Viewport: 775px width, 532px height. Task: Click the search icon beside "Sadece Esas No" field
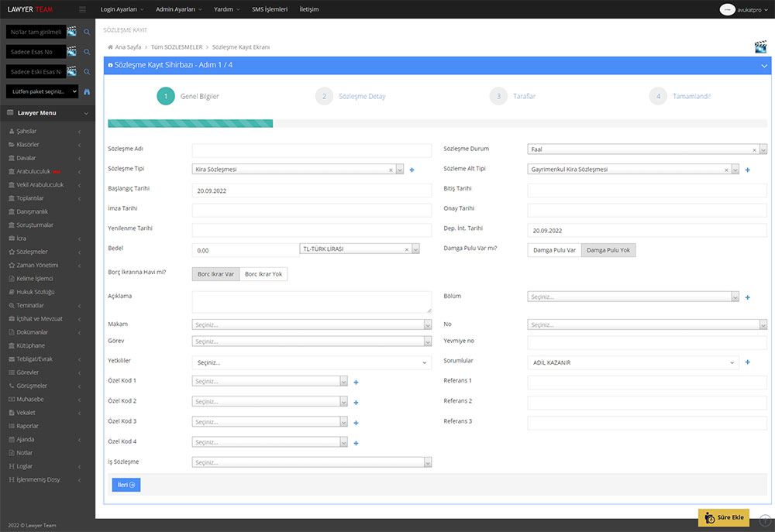[87, 52]
